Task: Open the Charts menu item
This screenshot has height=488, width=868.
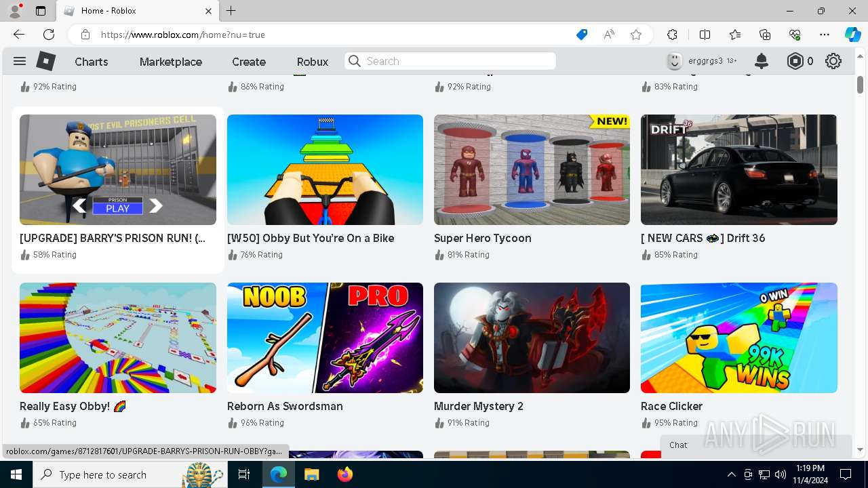Action: click(92, 62)
